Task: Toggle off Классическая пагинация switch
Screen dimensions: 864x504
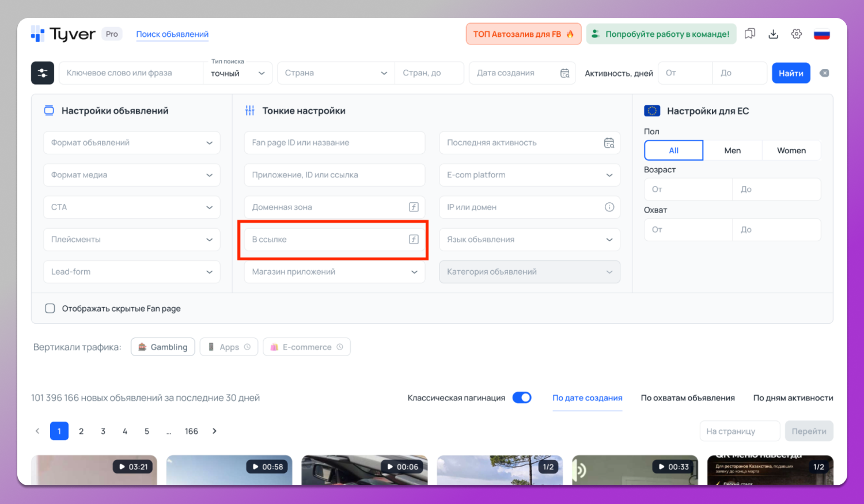Action: (521, 397)
